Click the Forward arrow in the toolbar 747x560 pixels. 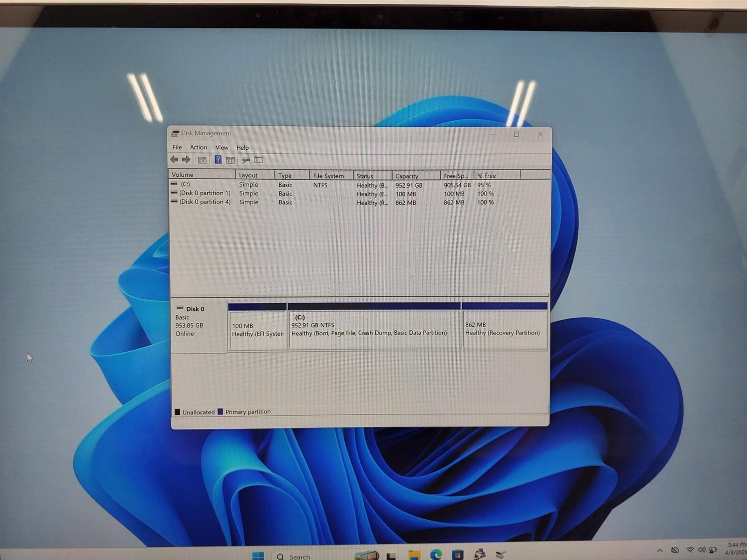click(x=186, y=160)
